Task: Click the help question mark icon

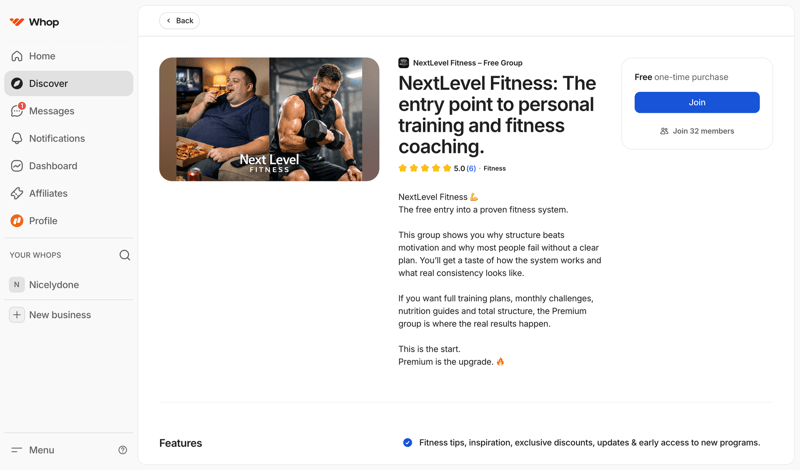Action: [123, 450]
